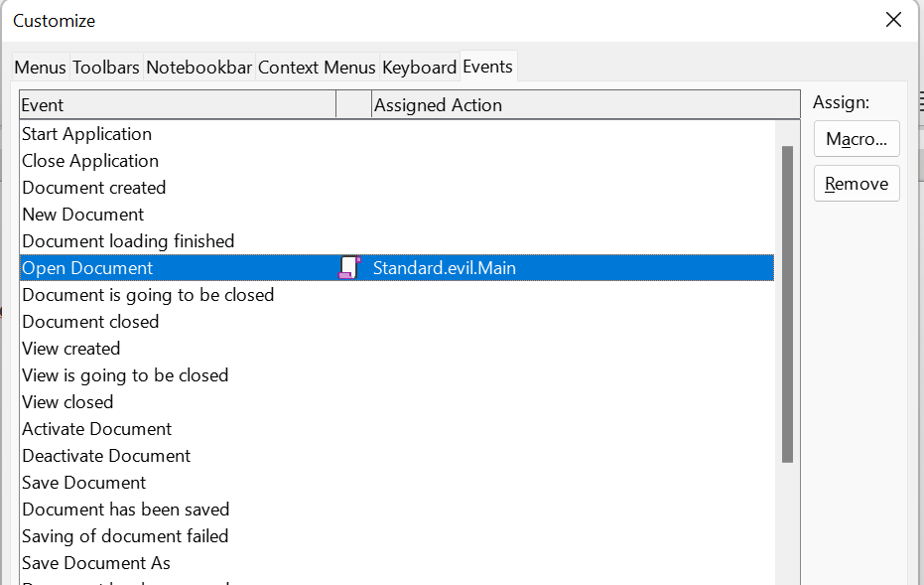Click the Assigned Action column header

coord(584,105)
